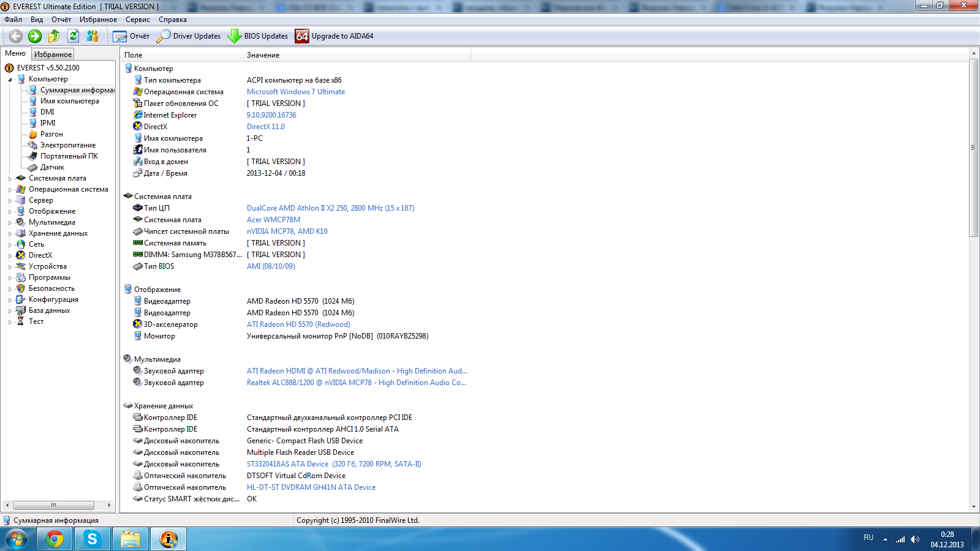Expand the Мультимедиа tree node
The height and width of the screenshot is (551, 980).
tap(10, 223)
